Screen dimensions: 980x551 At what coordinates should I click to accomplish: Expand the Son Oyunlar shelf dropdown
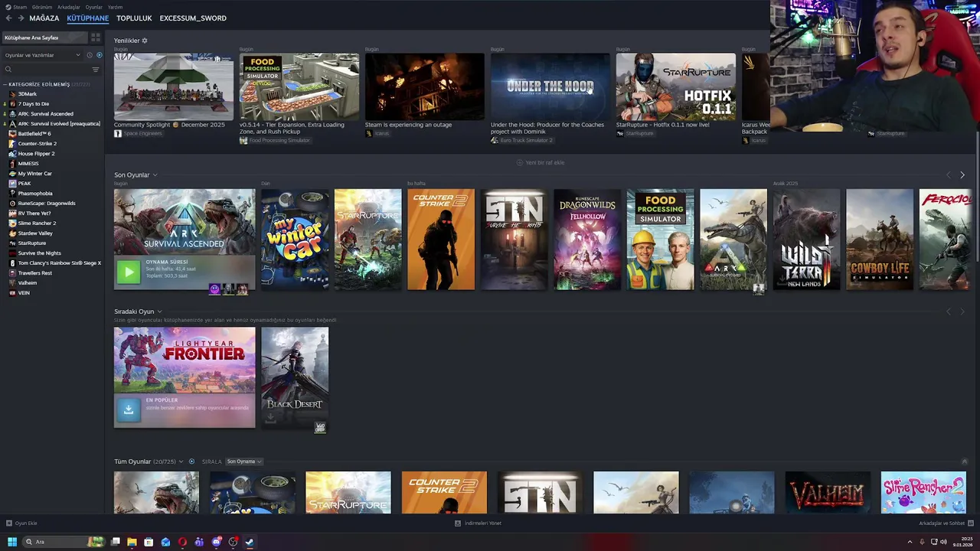coord(155,175)
